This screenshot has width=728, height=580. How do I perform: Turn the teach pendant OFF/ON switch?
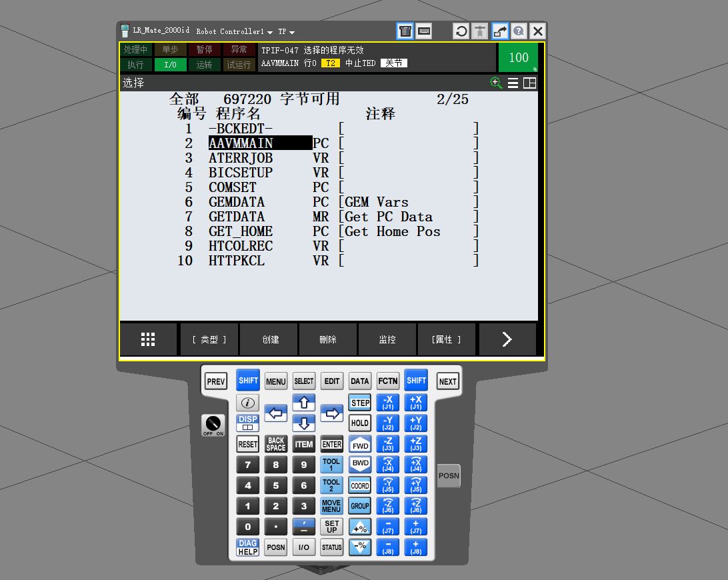click(213, 424)
